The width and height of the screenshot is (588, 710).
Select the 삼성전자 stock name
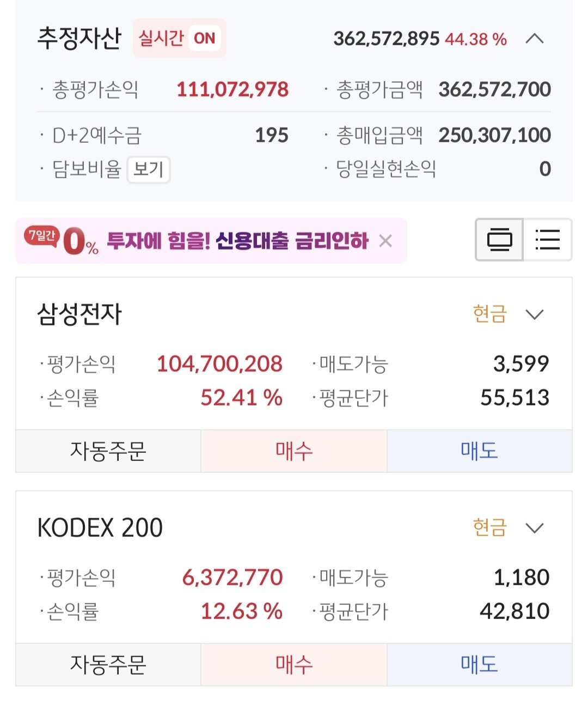79,314
